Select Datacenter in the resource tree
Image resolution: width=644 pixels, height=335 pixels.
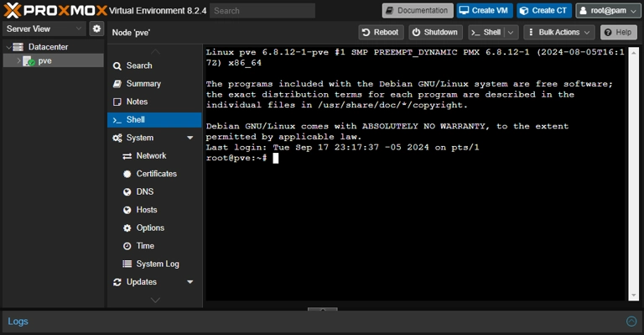tap(54, 47)
